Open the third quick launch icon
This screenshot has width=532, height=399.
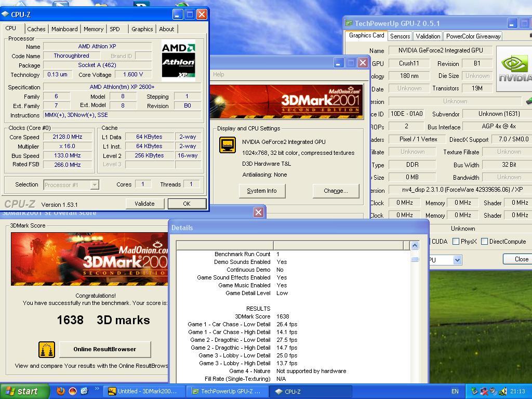(84, 391)
